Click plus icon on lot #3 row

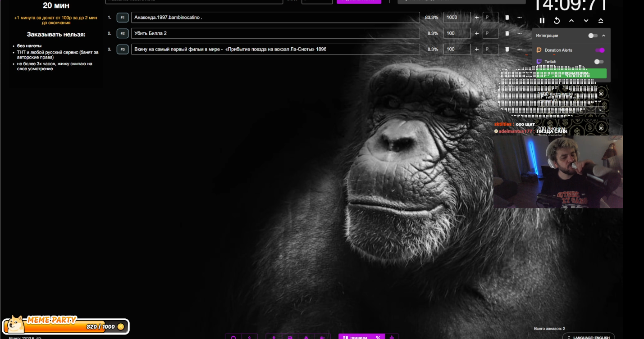[477, 49]
